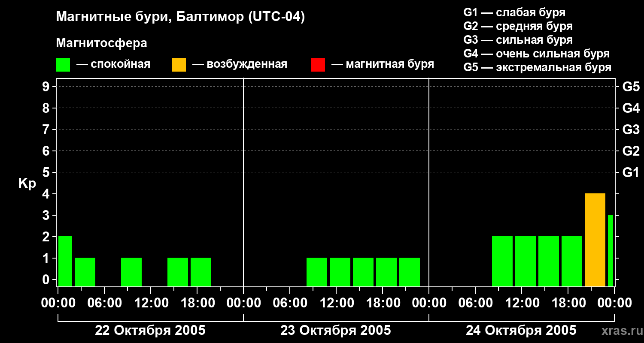The image size is (644, 343).
Task: Click the 18:00 time label for 22 Октября
Action: [197, 303]
